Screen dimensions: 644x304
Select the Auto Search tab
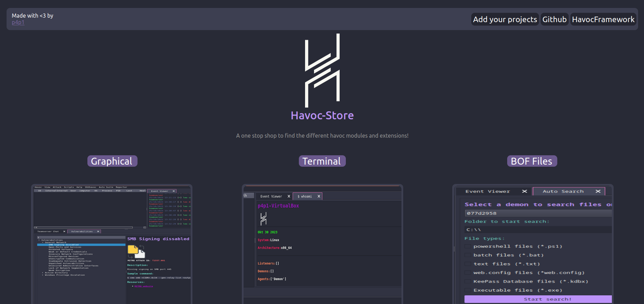(x=563, y=191)
